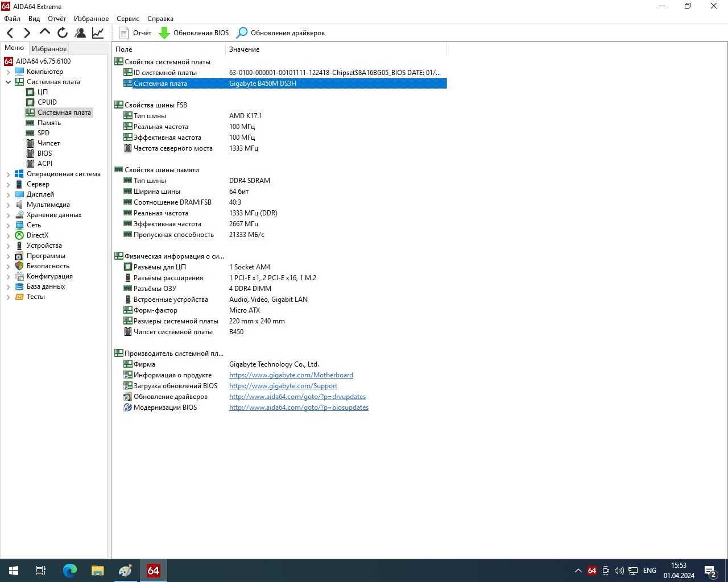
Task: Select Программы in the tree
Action: click(45, 256)
